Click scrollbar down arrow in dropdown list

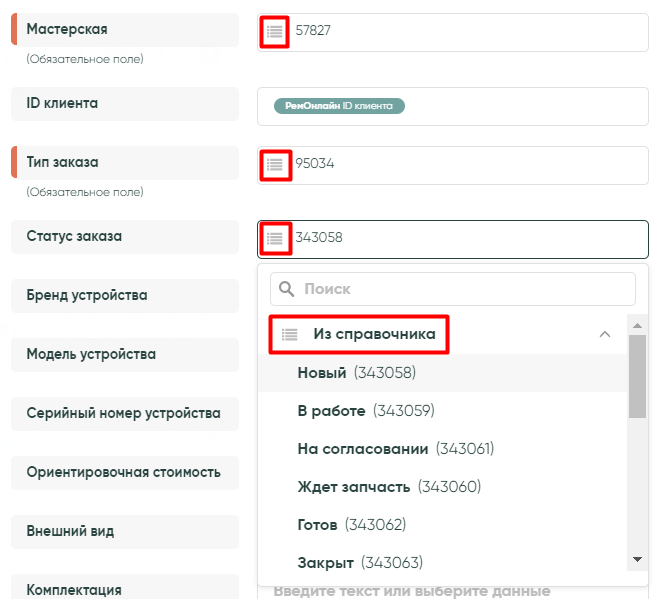tap(637, 559)
